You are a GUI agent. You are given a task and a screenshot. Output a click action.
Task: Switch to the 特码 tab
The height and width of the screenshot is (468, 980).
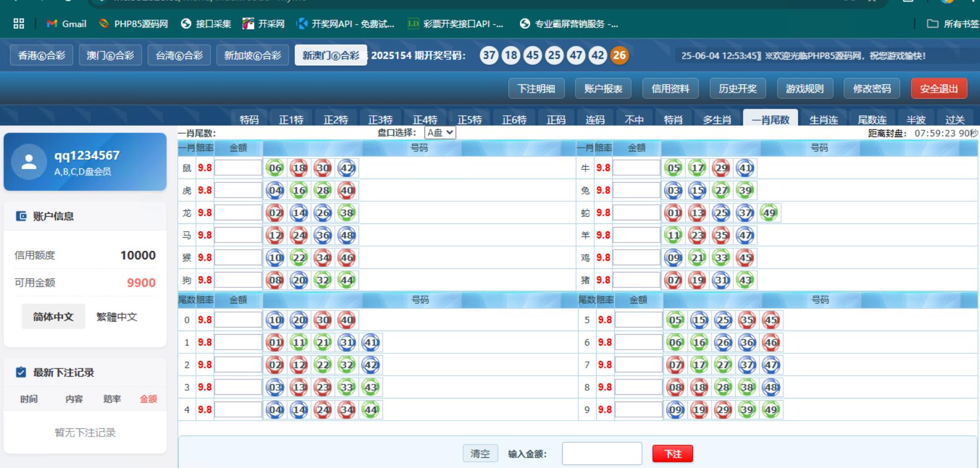(x=249, y=119)
